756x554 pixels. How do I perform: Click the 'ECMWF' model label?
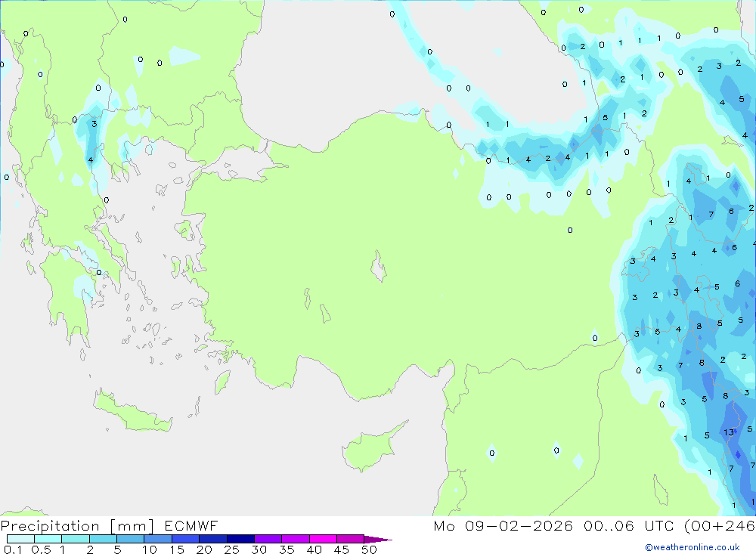(191, 526)
